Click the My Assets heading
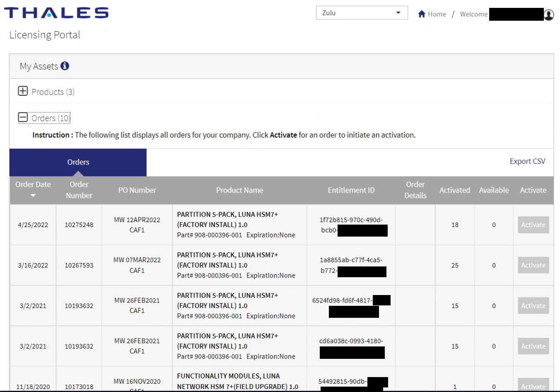Screen dimensions: 560x392 point(39,66)
